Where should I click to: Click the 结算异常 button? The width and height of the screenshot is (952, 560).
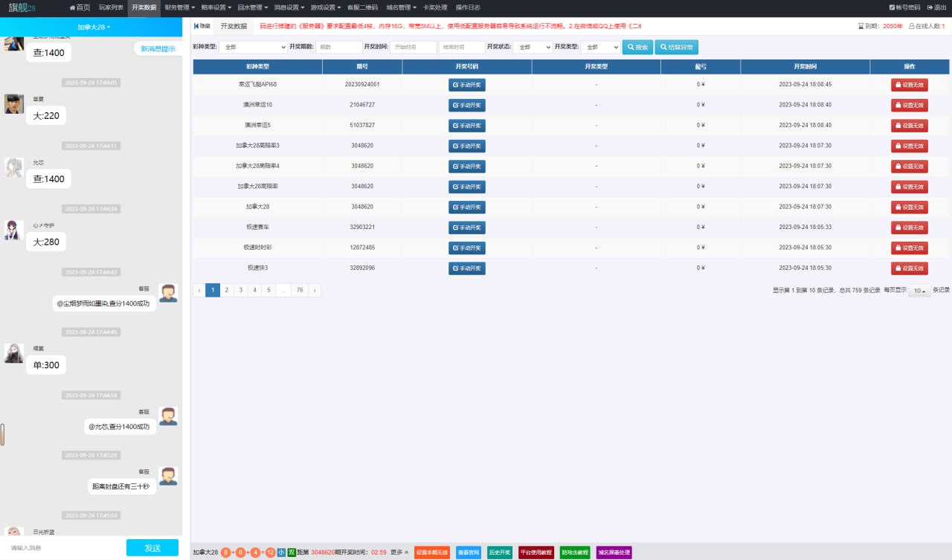click(x=676, y=48)
